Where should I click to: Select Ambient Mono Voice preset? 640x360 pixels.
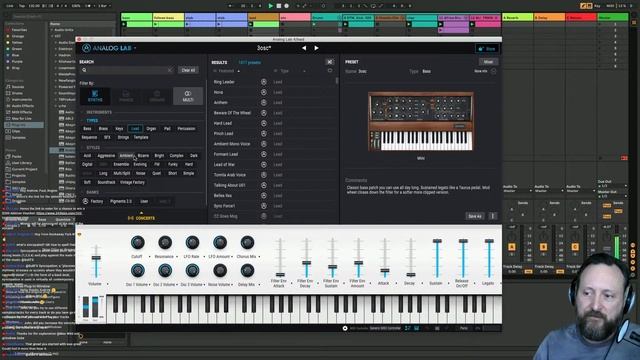232,144
